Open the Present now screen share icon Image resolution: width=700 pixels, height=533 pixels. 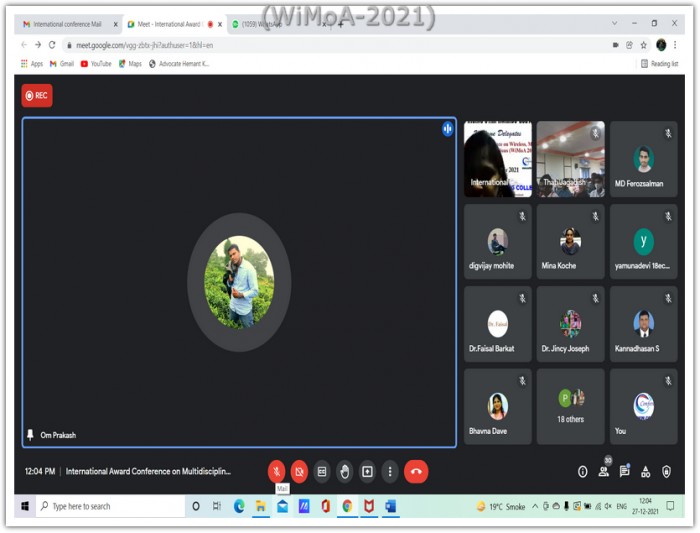click(367, 471)
